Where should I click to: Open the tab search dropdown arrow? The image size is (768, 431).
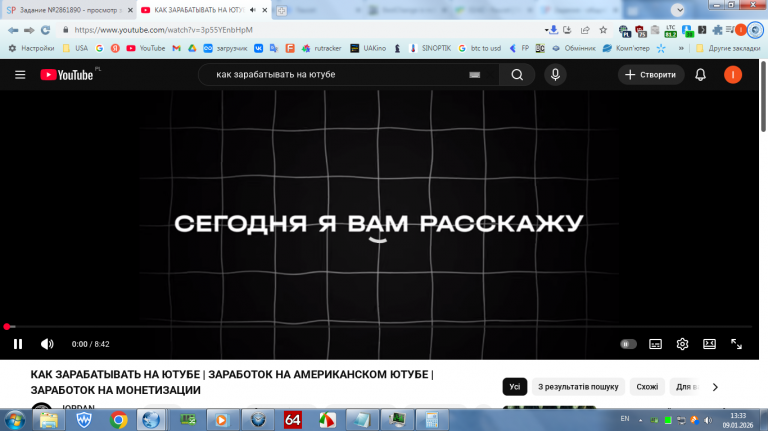pos(678,10)
